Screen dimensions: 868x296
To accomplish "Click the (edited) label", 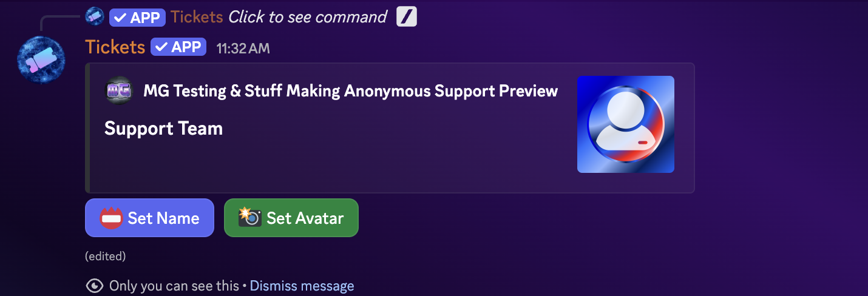I will [106, 256].
